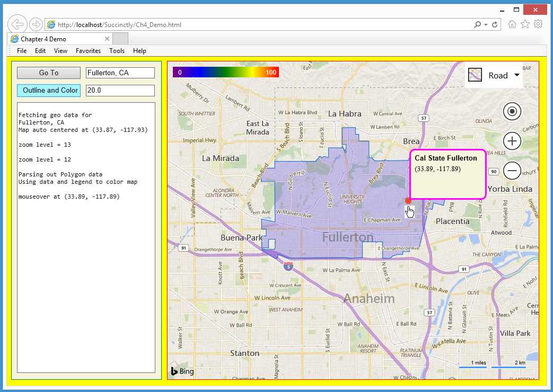Click the Locate Me target icon on map
The image size is (553, 392).
(x=512, y=111)
